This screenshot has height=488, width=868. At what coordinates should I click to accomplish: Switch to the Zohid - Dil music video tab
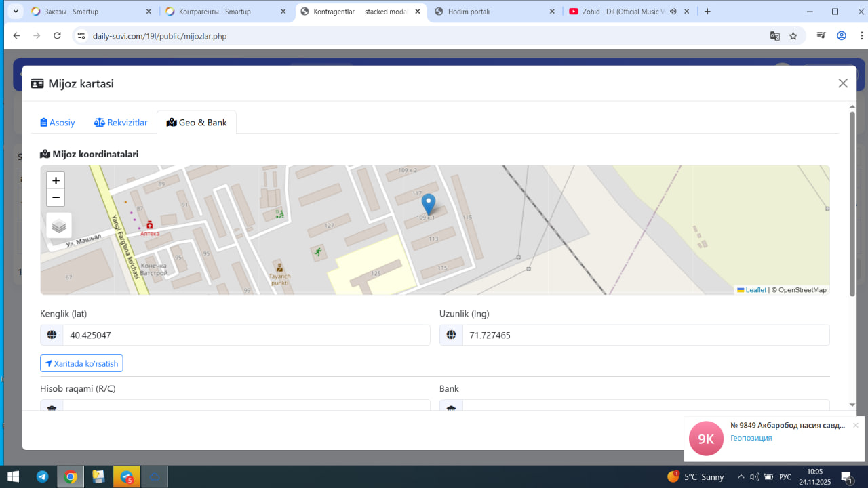point(621,12)
